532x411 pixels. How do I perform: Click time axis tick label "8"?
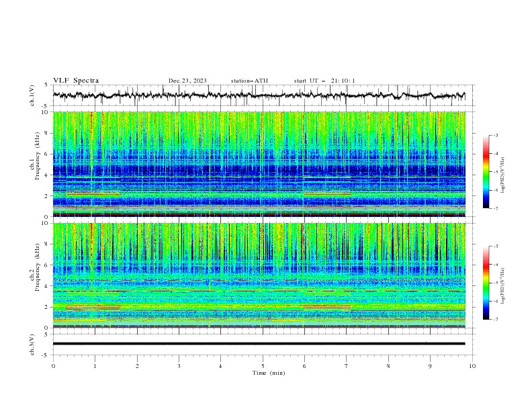(388, 366)
